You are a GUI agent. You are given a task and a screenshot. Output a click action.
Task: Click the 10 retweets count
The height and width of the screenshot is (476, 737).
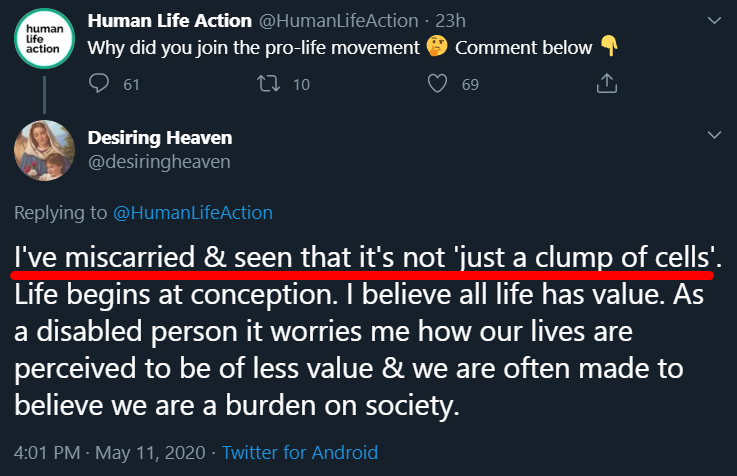300,86
